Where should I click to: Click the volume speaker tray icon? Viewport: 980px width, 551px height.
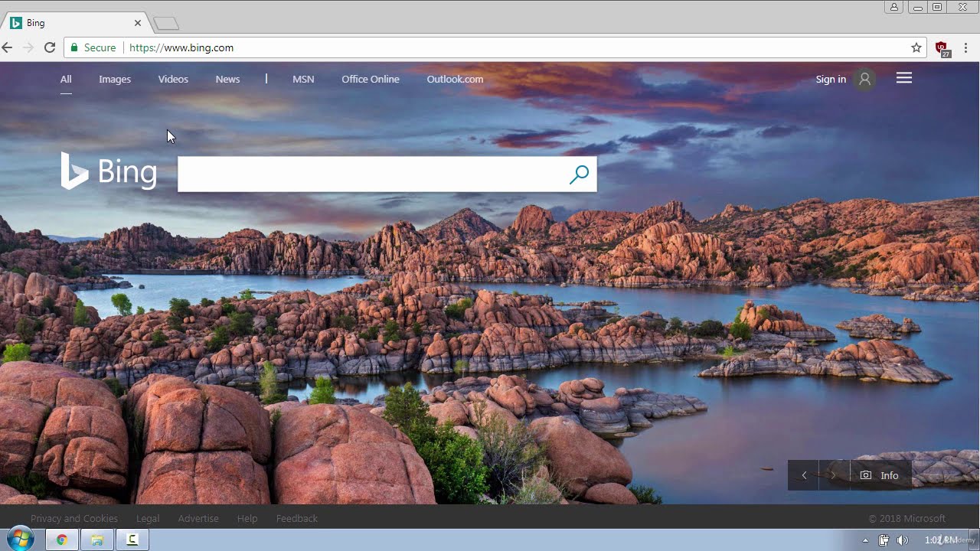click(x=902, y=540)
